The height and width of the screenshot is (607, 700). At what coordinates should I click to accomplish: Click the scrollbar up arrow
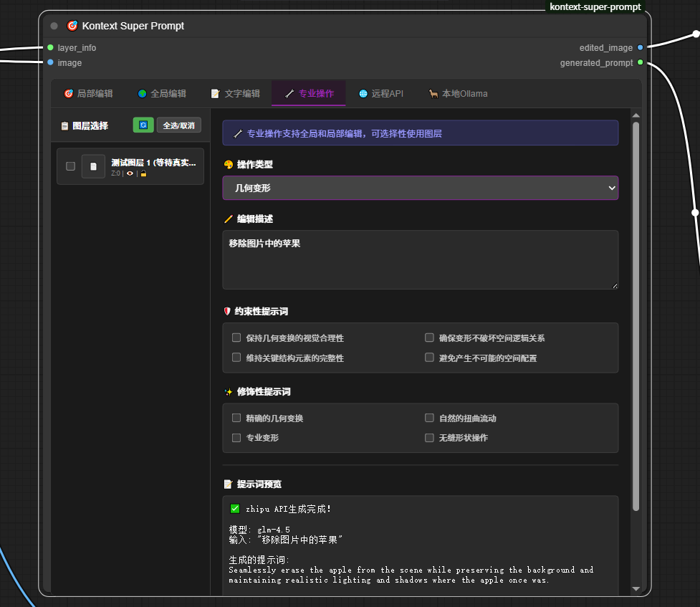pyautogui.click(x=636, y=115)
